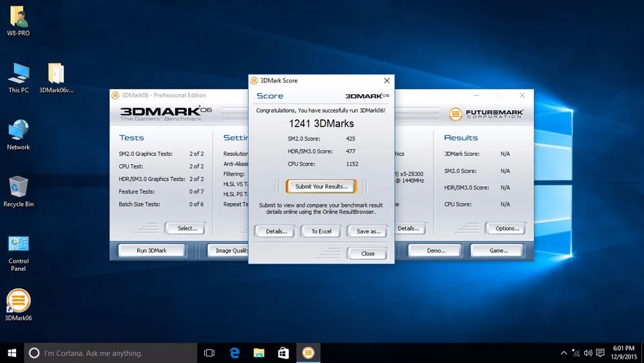Launch the 3DMark06 desktop shortcut
The height and width of the screenshot is (363, 644).
pos(18,305)
